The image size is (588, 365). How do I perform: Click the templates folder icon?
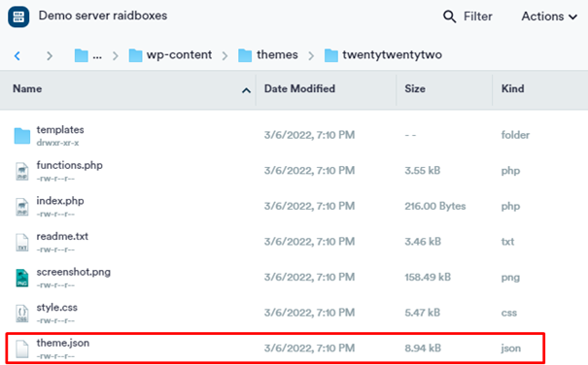pos(22,136)
